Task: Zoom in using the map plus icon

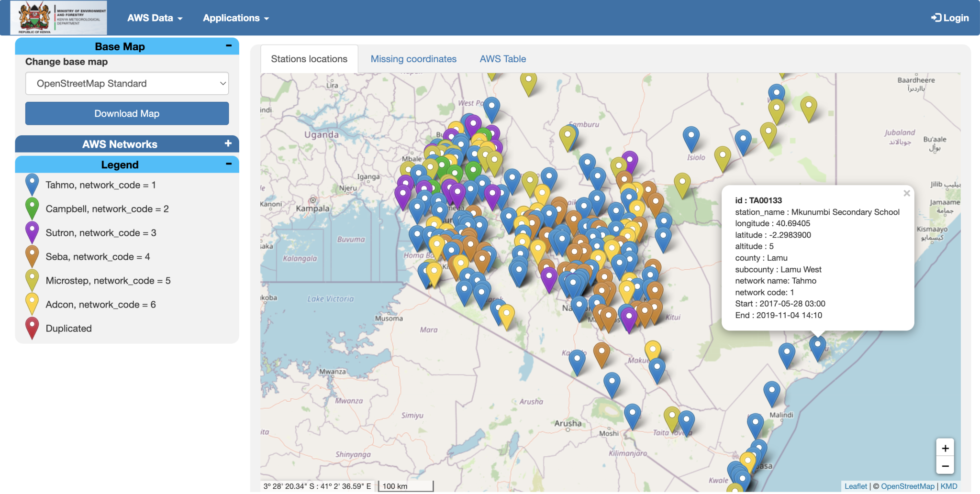Action: 945,448
